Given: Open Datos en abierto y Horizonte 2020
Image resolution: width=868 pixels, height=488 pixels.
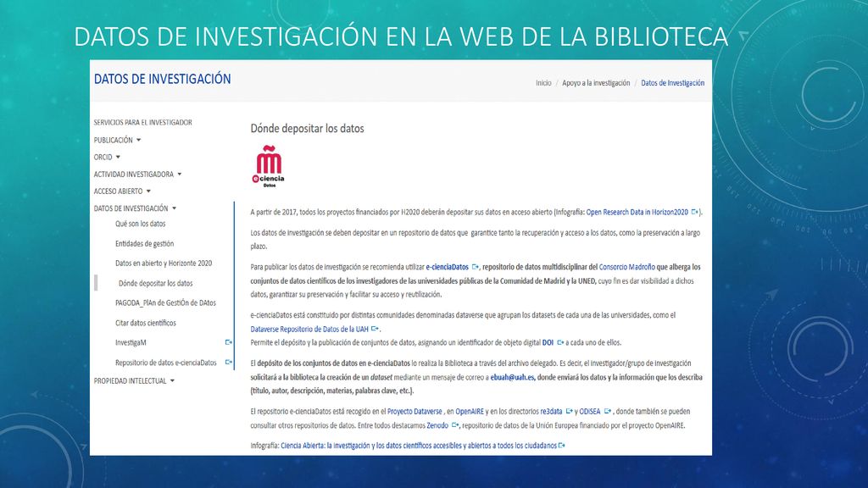Looking at the screenshot, I should (164, 263).
